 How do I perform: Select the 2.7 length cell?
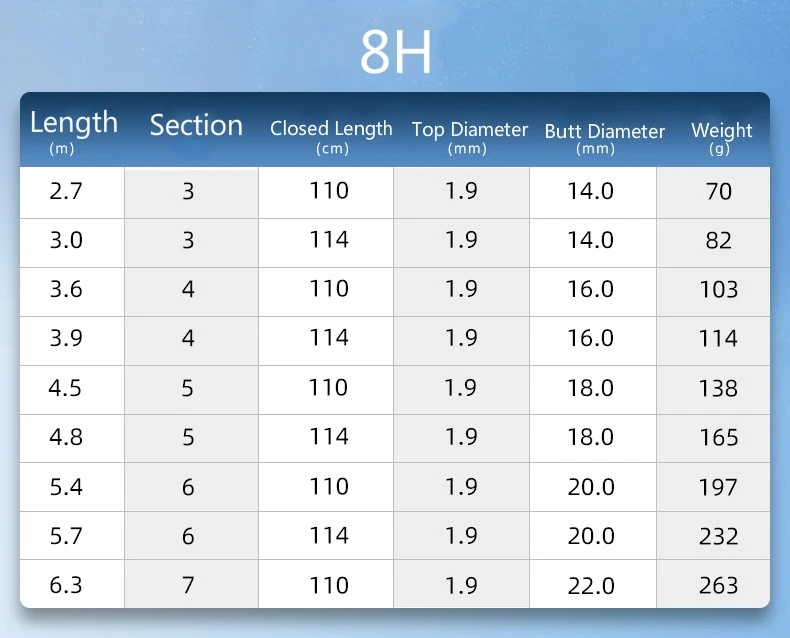66,191
